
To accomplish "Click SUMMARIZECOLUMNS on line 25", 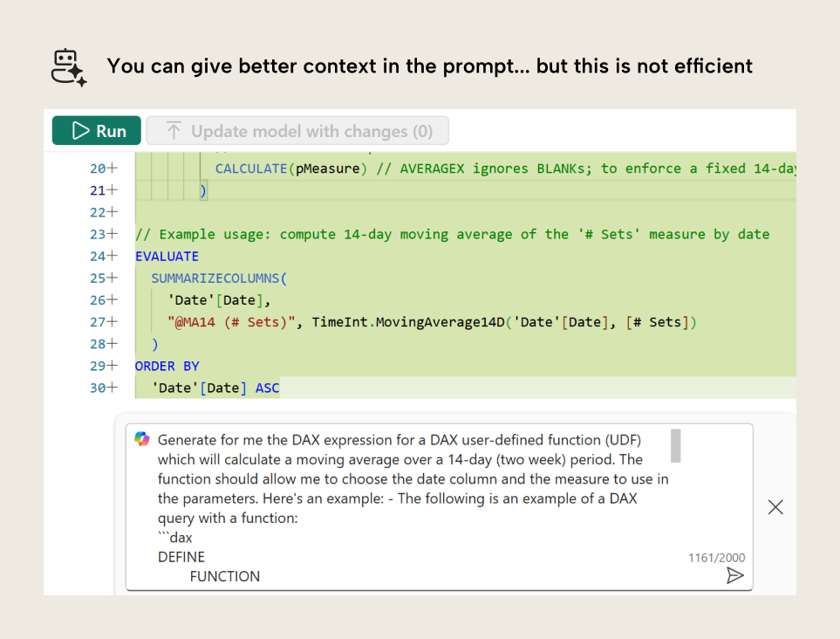I will tap(218, 278).
